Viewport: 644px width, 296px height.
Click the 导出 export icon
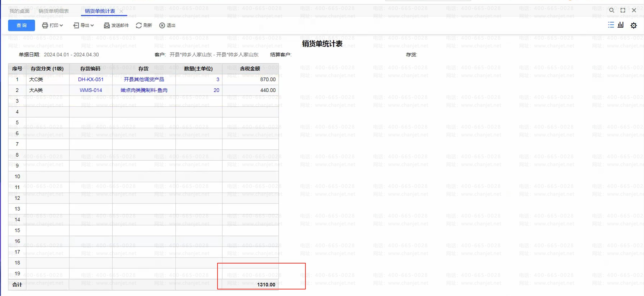(x=76, y=25)
